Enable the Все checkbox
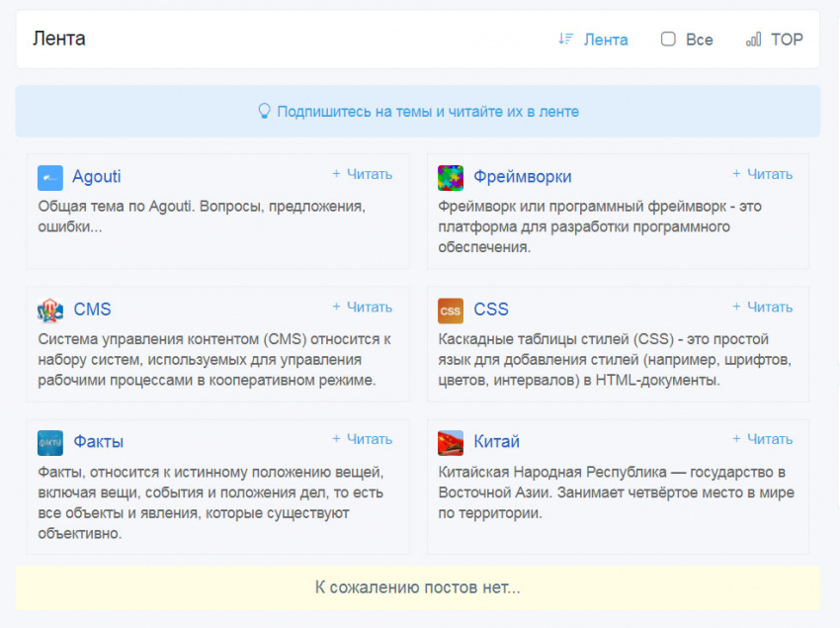This screenshot has width=840, height=628. click(668, 39)
